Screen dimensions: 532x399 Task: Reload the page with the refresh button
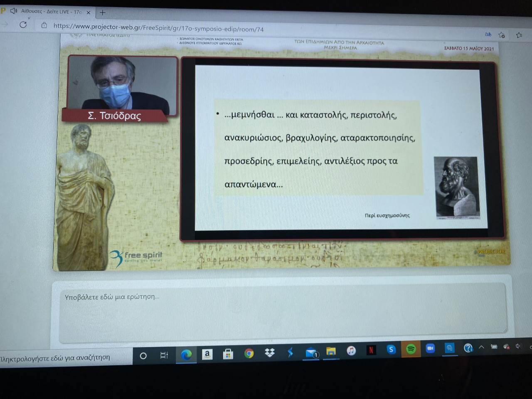pos(23,25)
